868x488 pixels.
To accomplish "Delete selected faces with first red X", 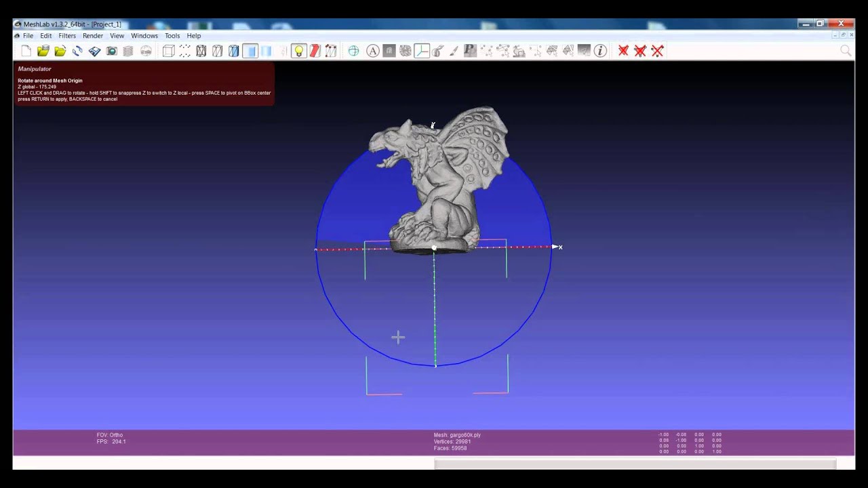I will [623, 51].
